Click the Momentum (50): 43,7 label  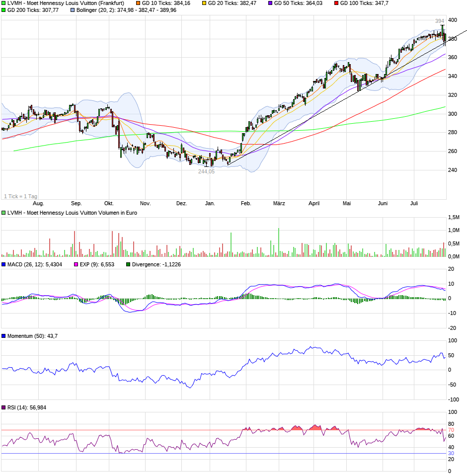tap(32, 336)
